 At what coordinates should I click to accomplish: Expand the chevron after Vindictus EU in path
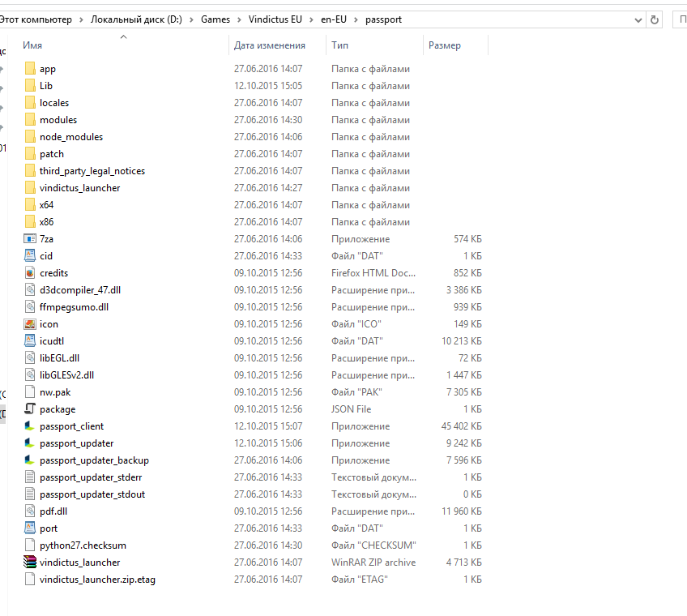tap(312, 19)
